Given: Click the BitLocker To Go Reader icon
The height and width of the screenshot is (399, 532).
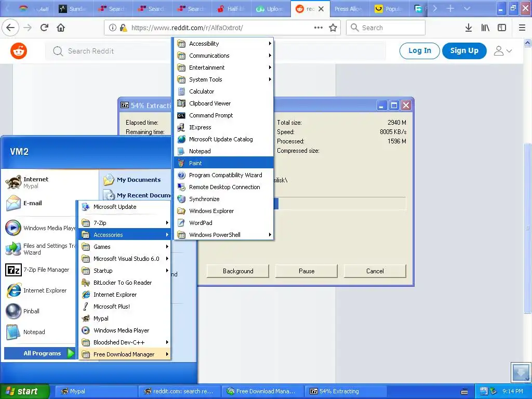Looking at the screenshot, I should [x=86, y=282].
